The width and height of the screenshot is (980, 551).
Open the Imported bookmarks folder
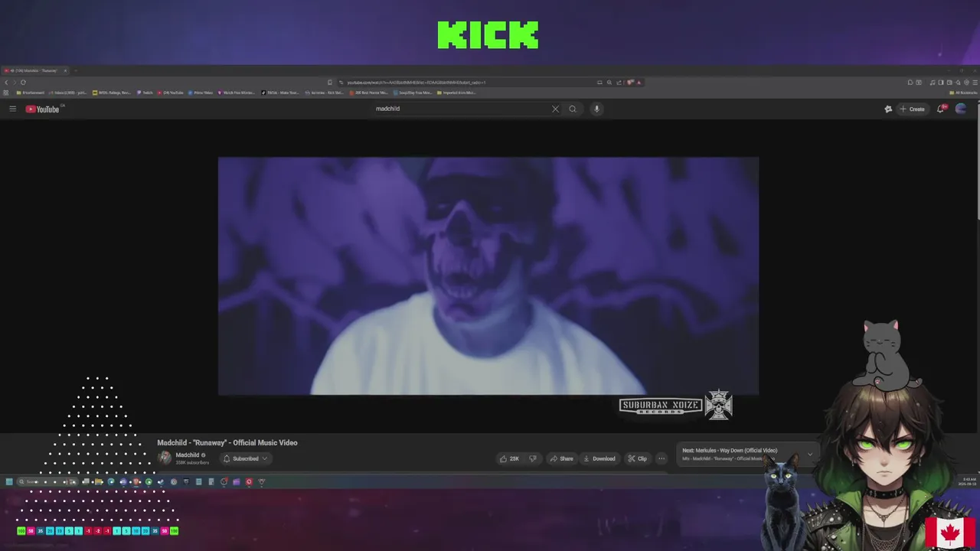[x=456, y=93]
